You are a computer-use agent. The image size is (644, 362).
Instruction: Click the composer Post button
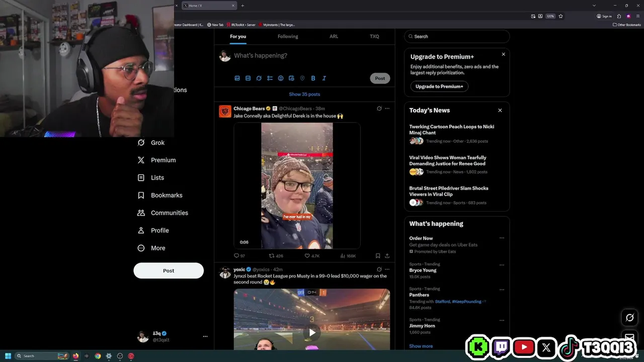point(380,78)
